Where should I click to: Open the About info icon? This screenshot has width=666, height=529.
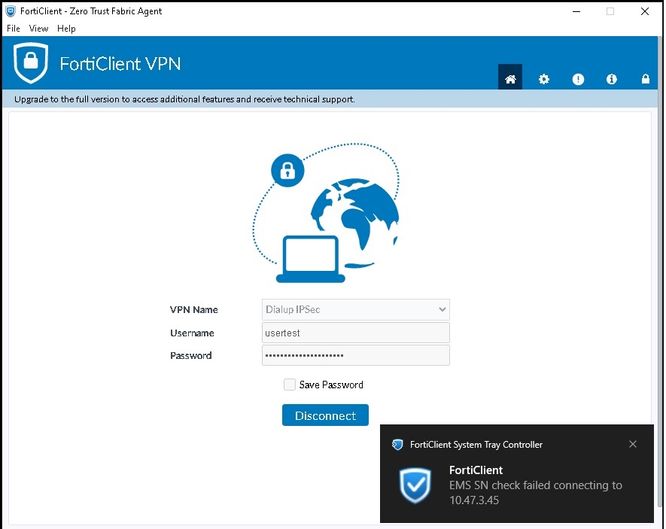611,79
